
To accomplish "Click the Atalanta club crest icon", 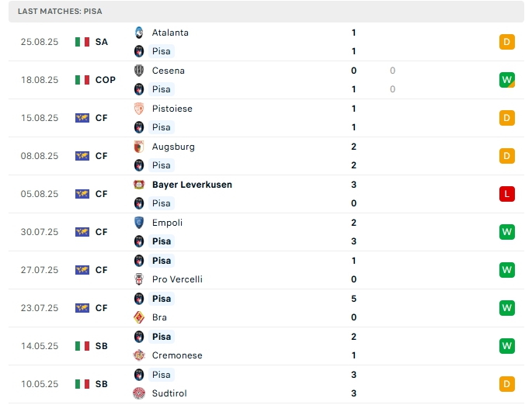I will pyautogui.click(x=139, y=33).
